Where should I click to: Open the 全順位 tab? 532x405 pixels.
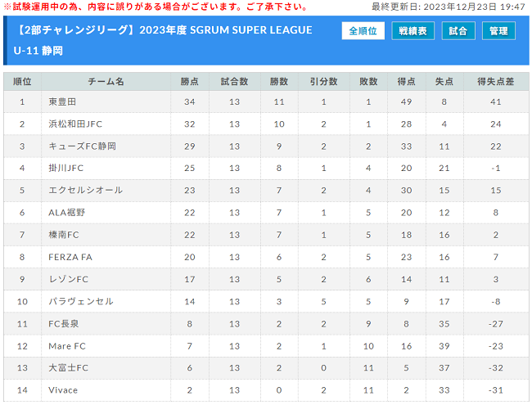tap(363, 31)
